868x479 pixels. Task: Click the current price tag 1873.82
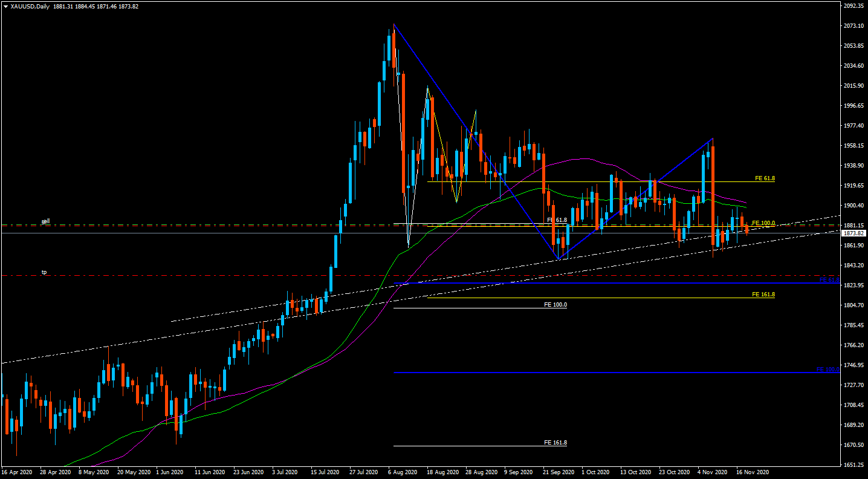tap(854, 233)
